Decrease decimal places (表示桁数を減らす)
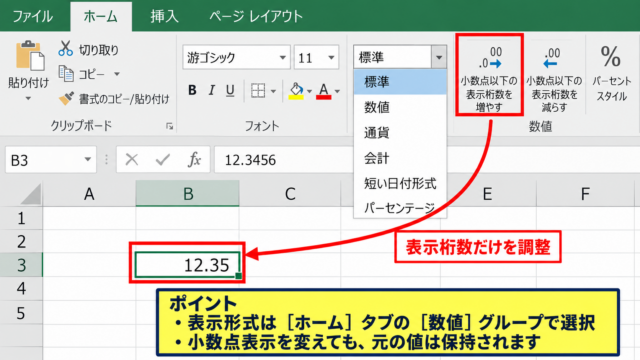640x360 pixels. click(554, 79)
